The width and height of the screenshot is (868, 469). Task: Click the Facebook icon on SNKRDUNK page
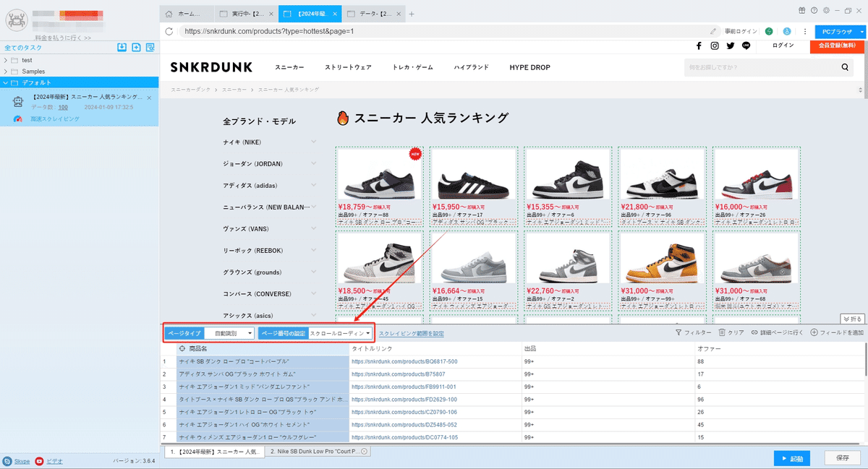699,46
